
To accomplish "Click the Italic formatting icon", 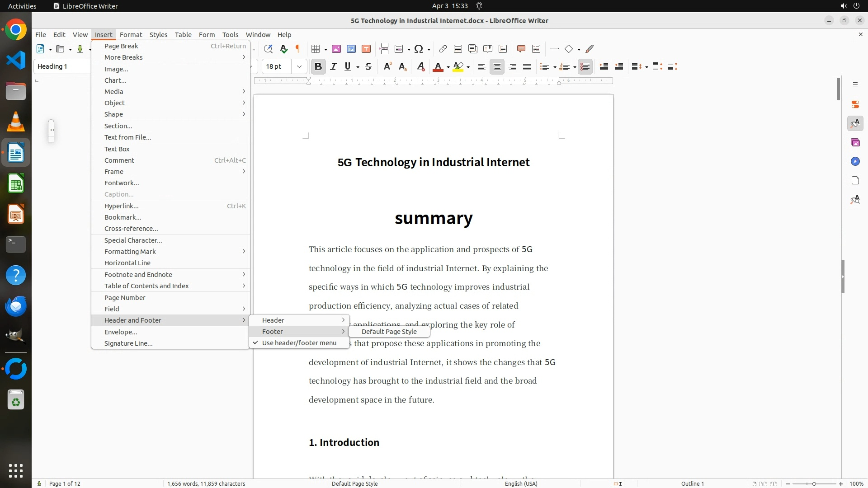I will tap(334, 66).
